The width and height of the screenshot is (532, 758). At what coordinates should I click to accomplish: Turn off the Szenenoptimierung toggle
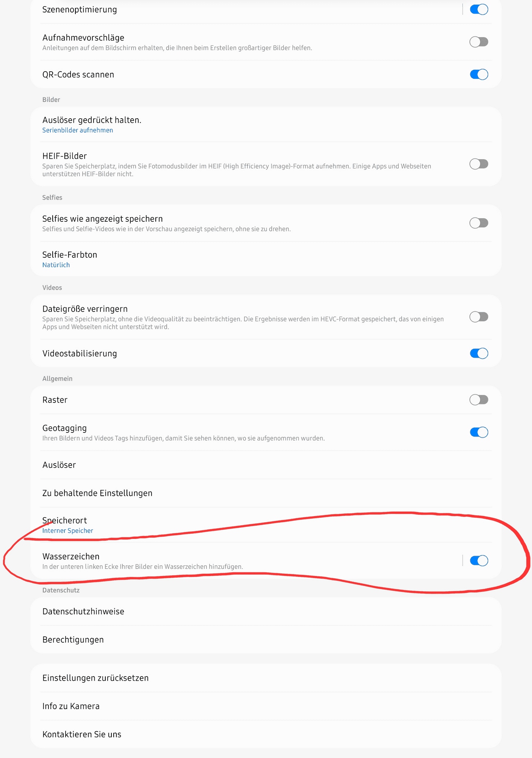tap(479, 9)
